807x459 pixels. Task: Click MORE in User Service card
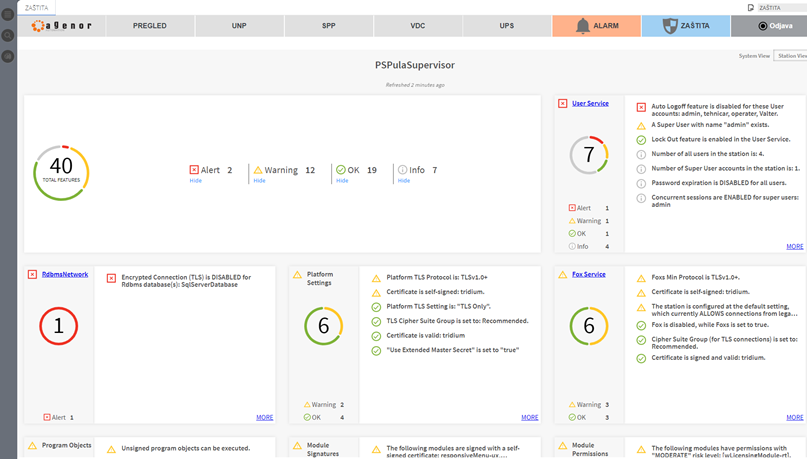click(795, 246)
